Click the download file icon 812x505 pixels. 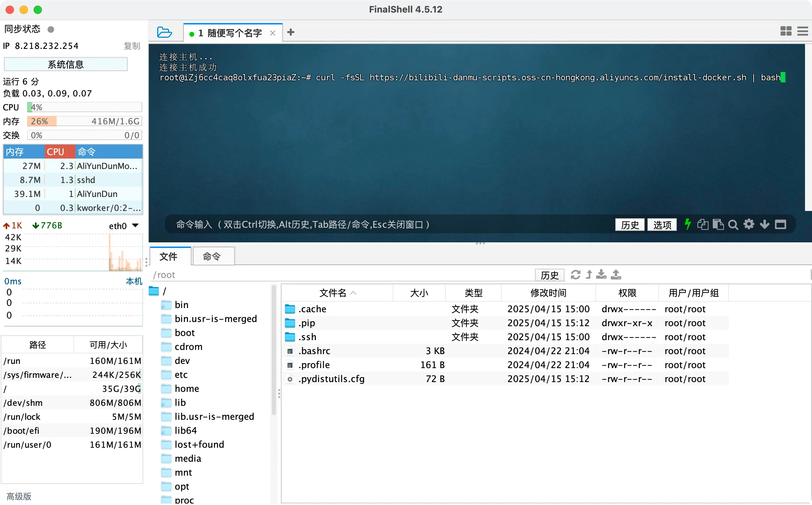pos(601,275)
